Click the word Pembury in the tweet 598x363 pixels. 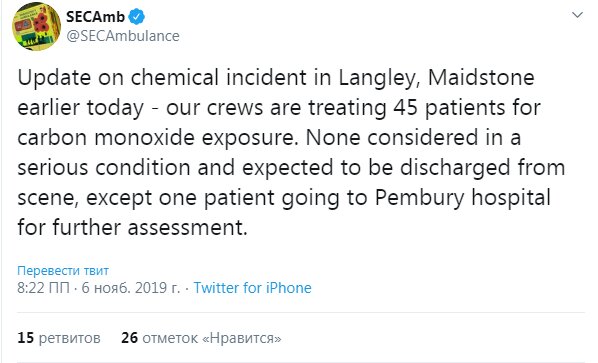coord(420,198)
